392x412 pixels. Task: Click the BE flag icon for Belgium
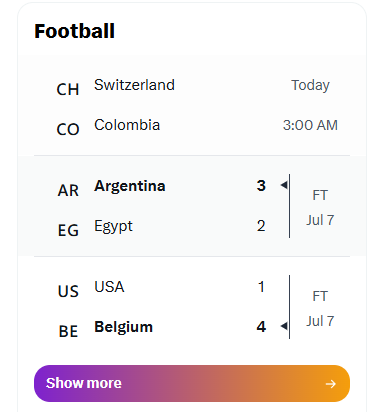coord(68,331)
